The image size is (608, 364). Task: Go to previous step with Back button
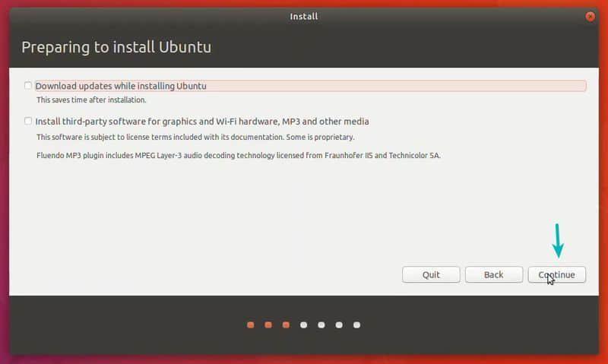(493, 274)
